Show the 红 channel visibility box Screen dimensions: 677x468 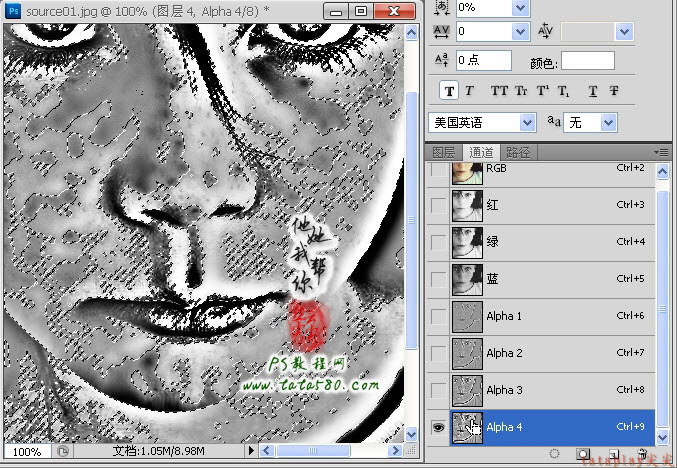439,206
